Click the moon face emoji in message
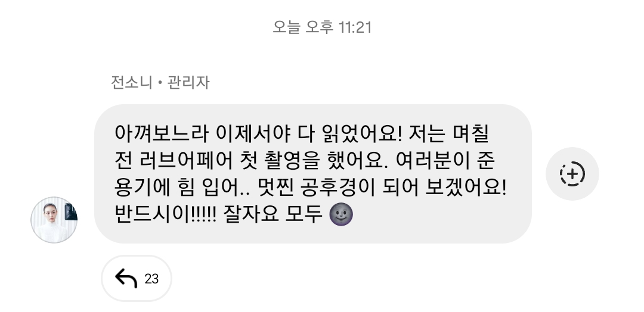This screenshot has width=644, height=312. tap(341, 214)
